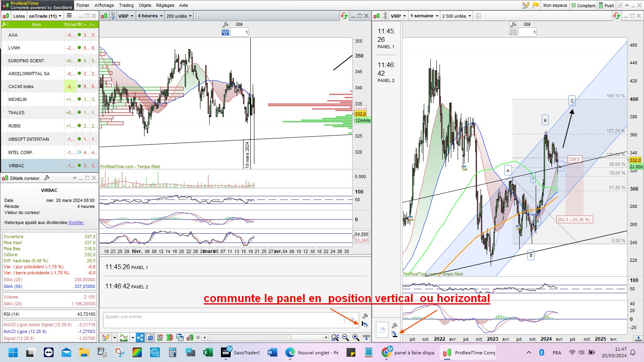The image size is (644, 362).
Task: Toggle the Push data mode
Action: point(607,5)
